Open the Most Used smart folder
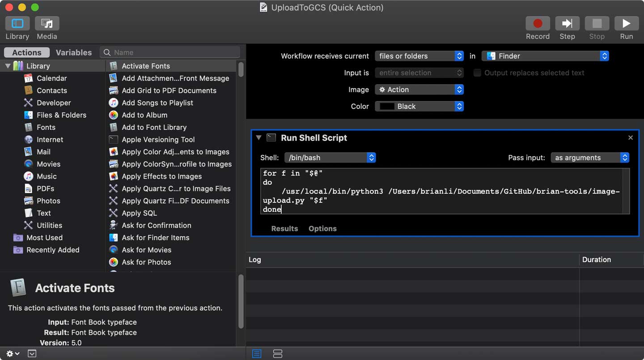This screenshot has width=644, height=360. click(x=44, y=238)
